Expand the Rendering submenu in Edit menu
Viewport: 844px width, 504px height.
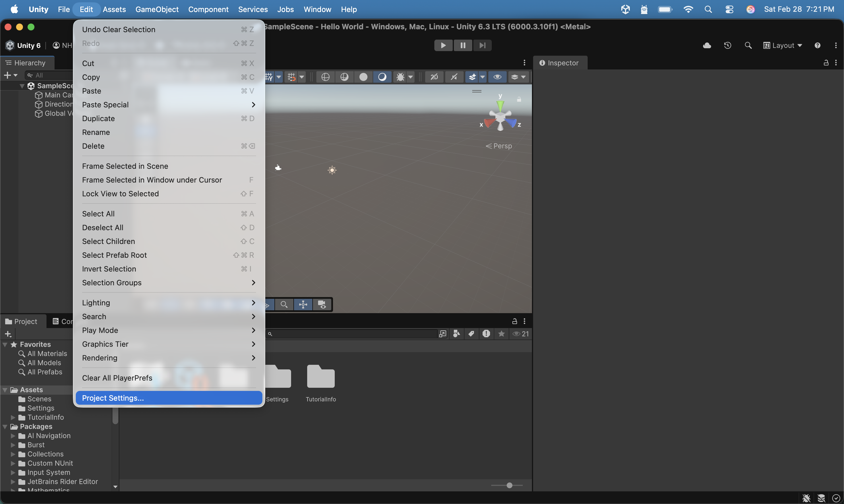(168, 358)
